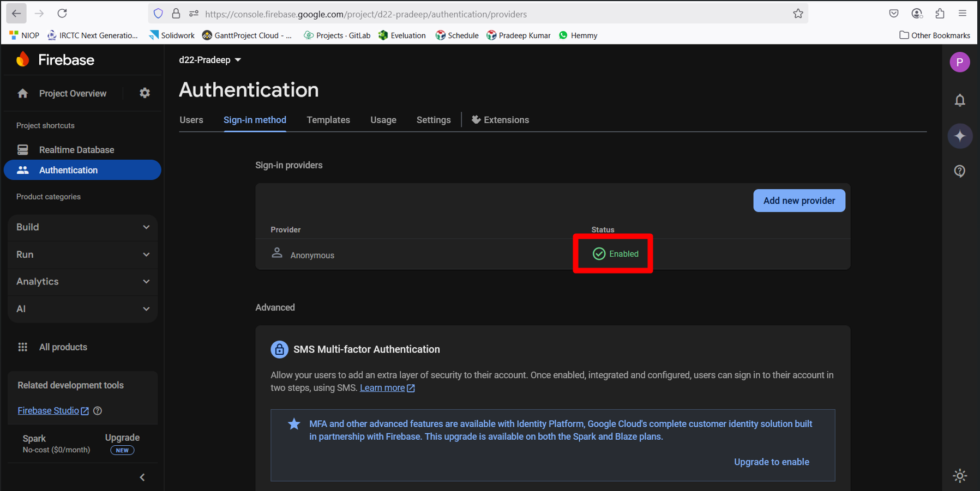Click the NEW badge under Upgrade
This screenshot has height=491, width=980.
coord(122,450)
